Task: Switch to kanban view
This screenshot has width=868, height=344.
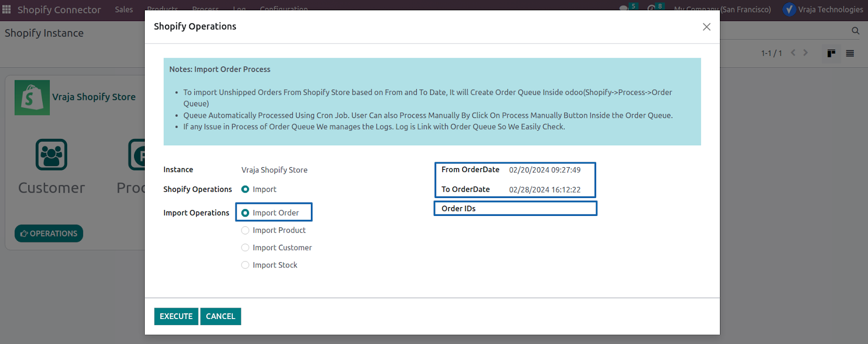Action: coord(831,53)
